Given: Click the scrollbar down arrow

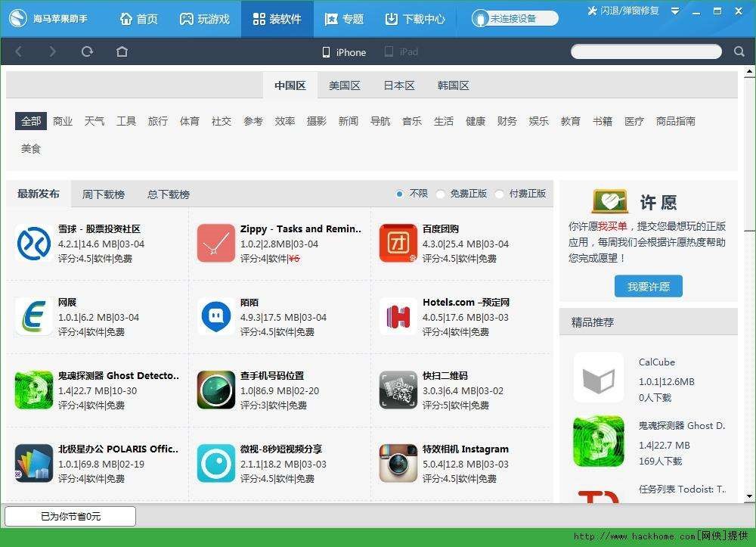Looking at the screenshot, I should (x=749, y=496).
